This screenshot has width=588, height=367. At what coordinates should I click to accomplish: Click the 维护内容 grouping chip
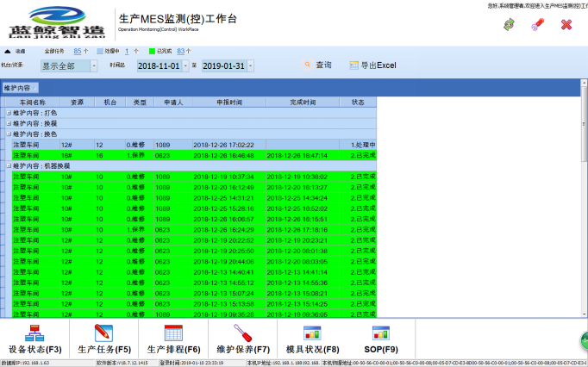[x=21, y=88]
